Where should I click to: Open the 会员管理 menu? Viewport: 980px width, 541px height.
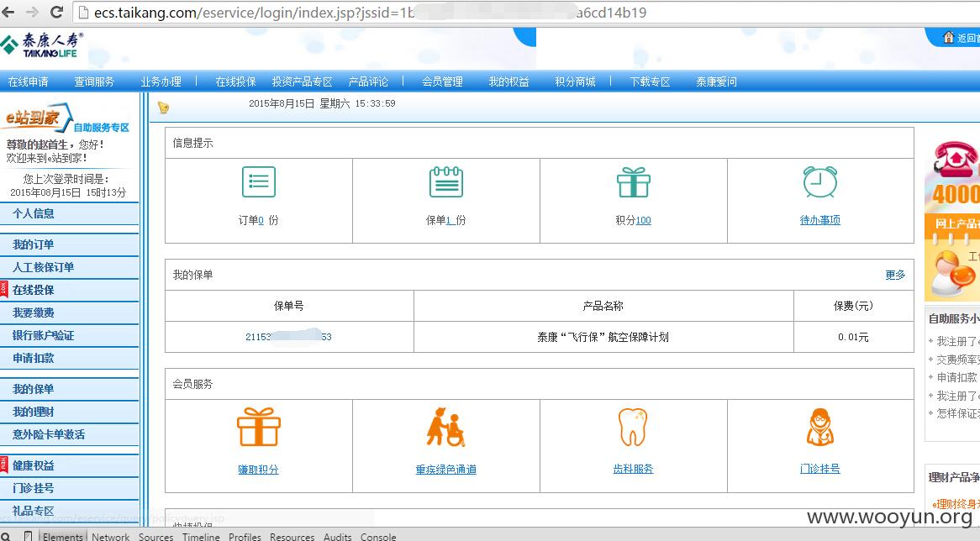click(x=442, y=81)
